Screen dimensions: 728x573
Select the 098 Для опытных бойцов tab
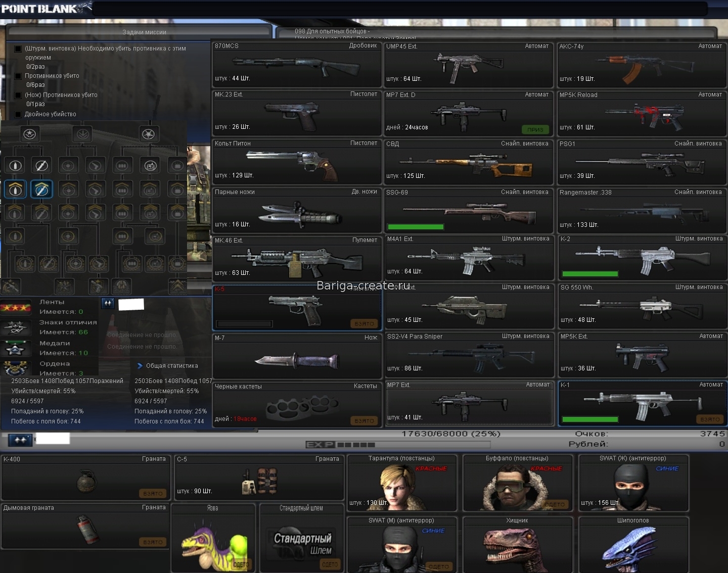(332, 31)
